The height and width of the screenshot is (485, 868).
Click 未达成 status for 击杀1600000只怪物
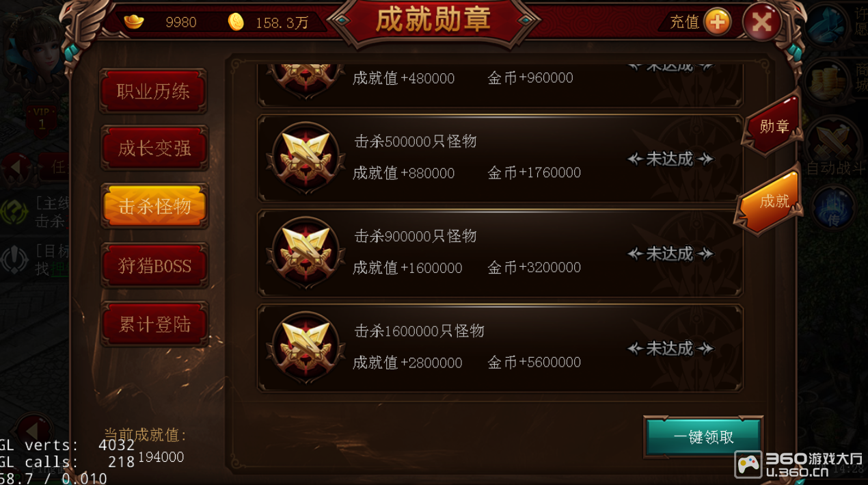(x=670, y=348)
